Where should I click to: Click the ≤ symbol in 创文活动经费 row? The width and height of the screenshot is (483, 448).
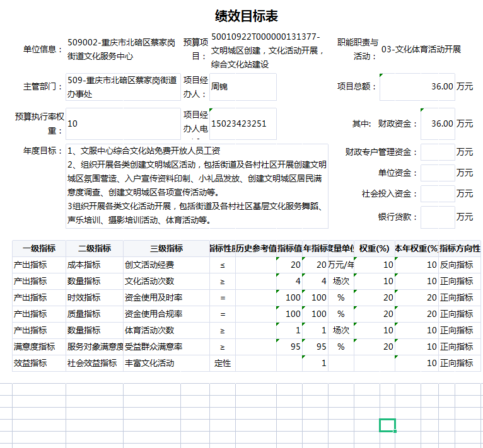tap(223, 265)
